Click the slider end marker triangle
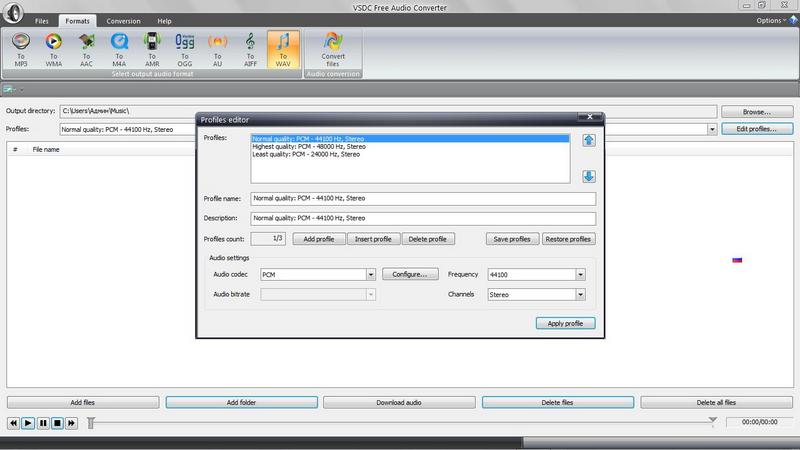 coord(713,420)
